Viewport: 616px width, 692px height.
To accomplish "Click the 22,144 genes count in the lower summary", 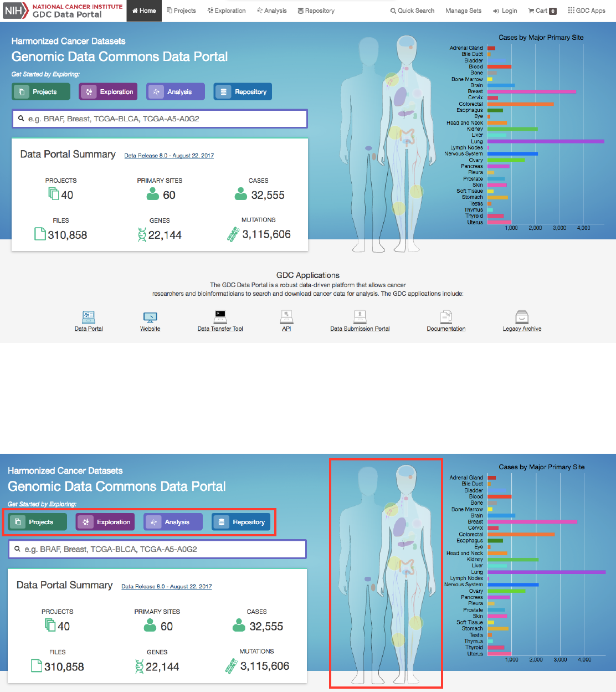I will point(162,667).
